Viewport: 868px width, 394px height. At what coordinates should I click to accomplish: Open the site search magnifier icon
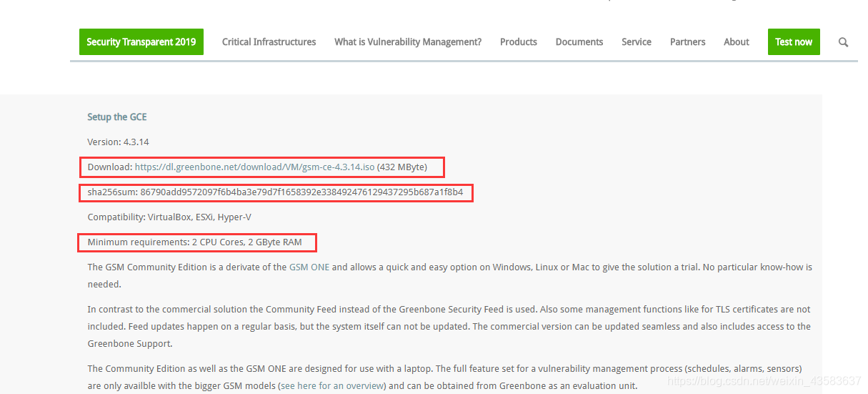[x=843, y=42]
